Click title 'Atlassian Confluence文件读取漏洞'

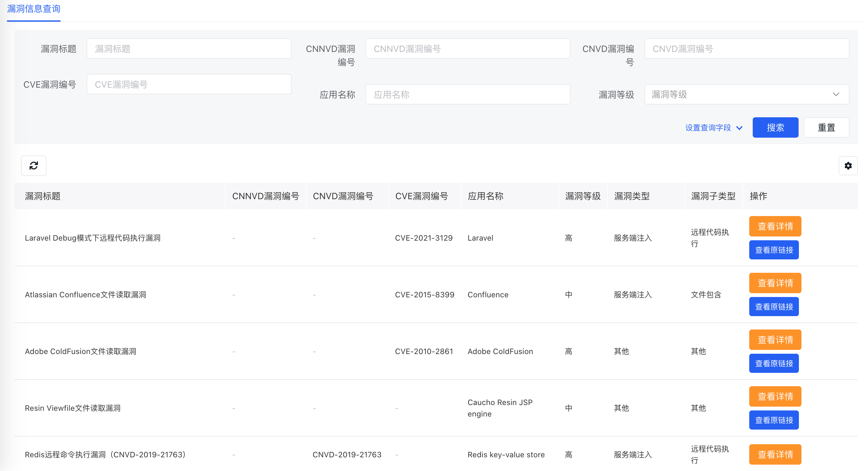pos(86,294)
